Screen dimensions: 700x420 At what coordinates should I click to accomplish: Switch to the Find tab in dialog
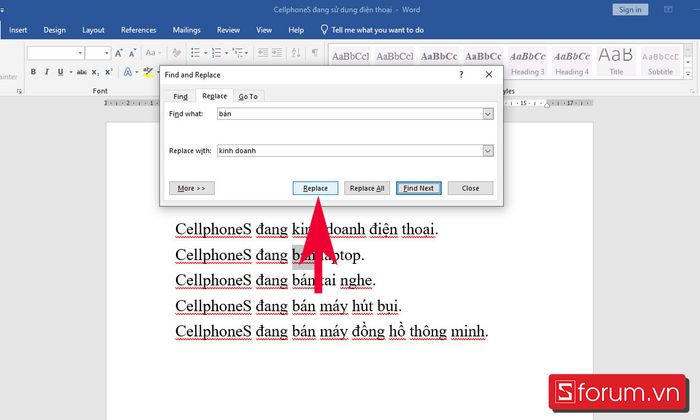tap(180, 96)
